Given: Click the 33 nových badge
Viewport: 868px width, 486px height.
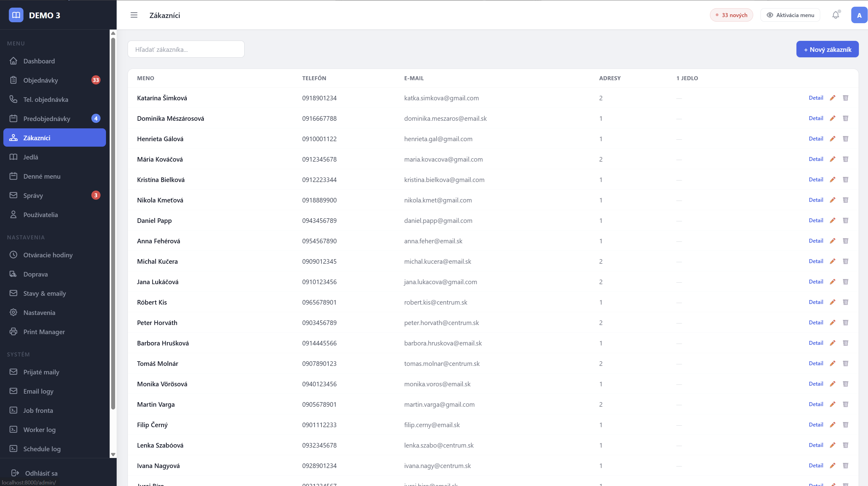Looking at the screenshot, I should (731, 15).
